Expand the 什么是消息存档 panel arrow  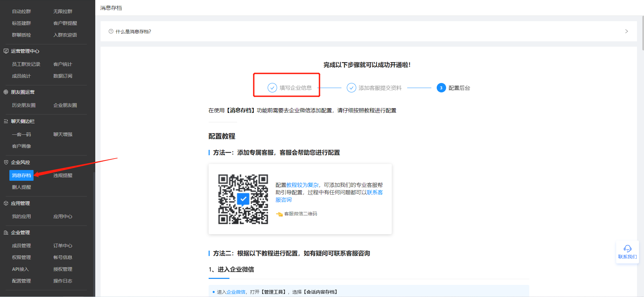pos(626,31)
